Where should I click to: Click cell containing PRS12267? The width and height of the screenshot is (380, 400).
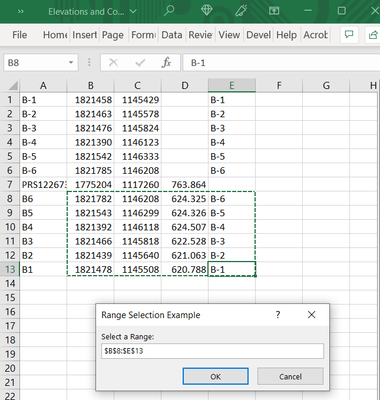coord(43,185)
